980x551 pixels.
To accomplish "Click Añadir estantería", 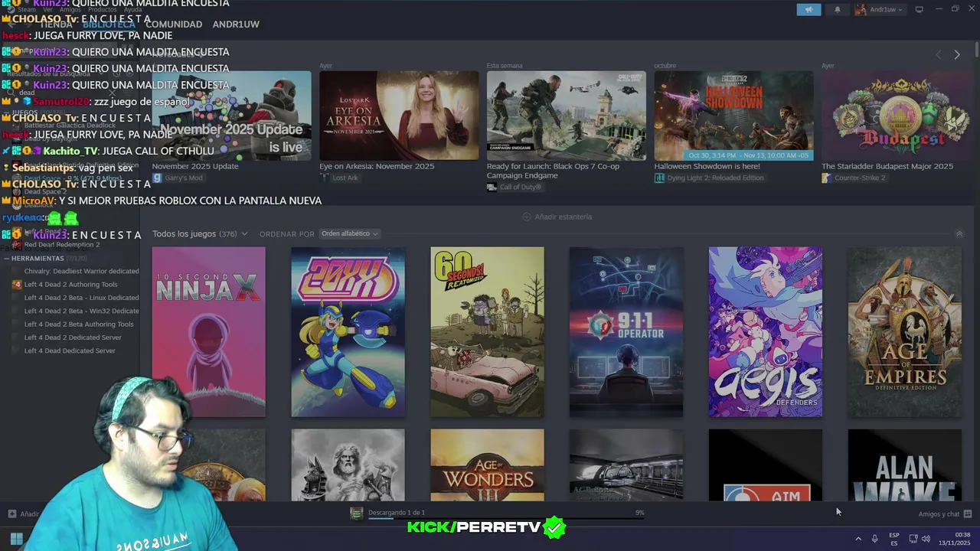I will 563,217.
